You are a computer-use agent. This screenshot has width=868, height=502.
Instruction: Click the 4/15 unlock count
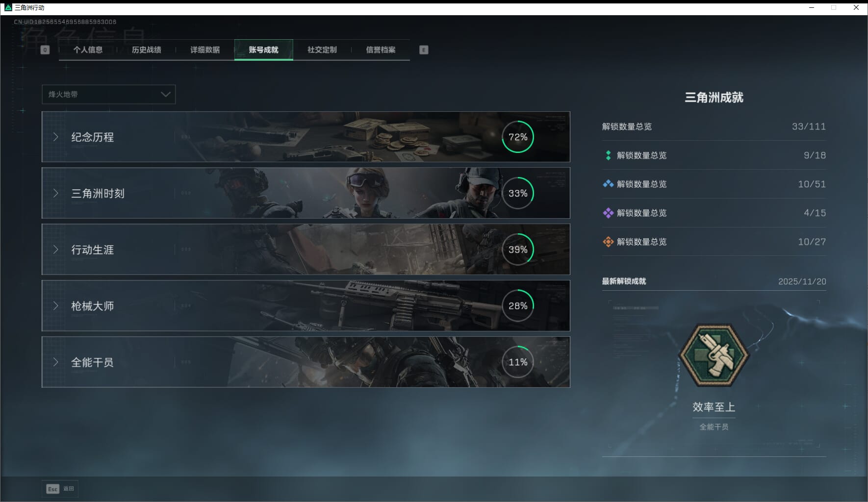815,213
